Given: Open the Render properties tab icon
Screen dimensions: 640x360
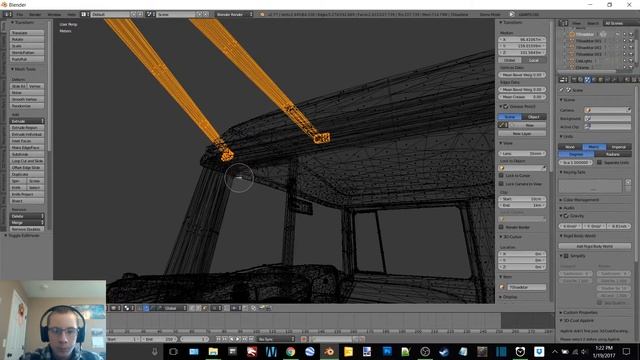Looking at the screenshot, I should click(x=574, y=80).
